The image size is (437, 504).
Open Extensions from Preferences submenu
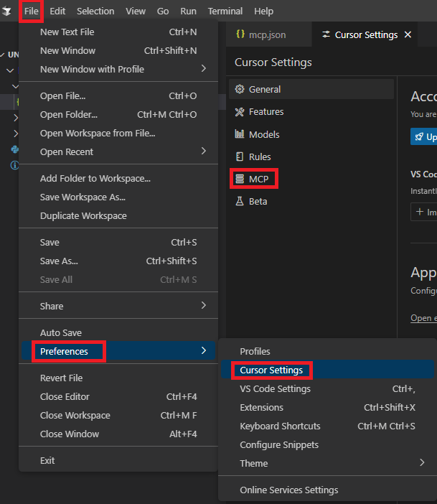327,407
